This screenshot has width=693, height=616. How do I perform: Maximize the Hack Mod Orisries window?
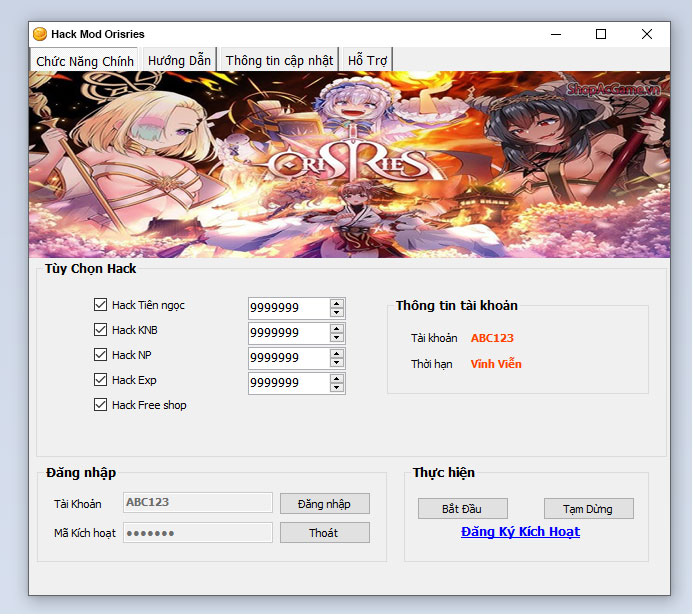pyautogui.click(x=601, y=34)
